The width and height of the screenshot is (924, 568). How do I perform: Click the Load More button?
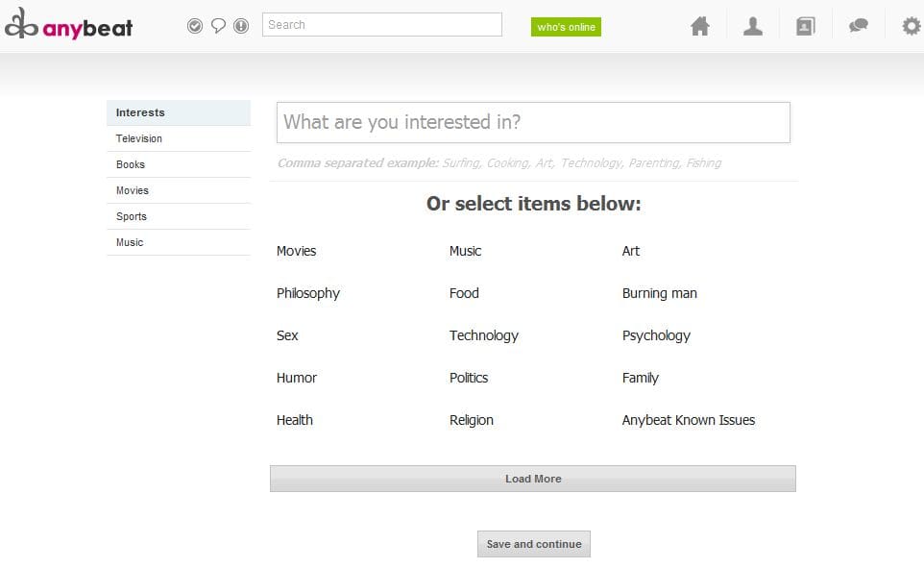click(533, 479)
